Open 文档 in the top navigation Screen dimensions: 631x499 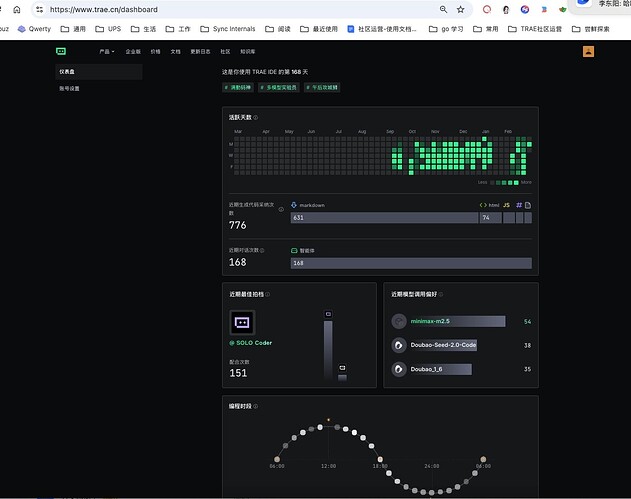175,52
